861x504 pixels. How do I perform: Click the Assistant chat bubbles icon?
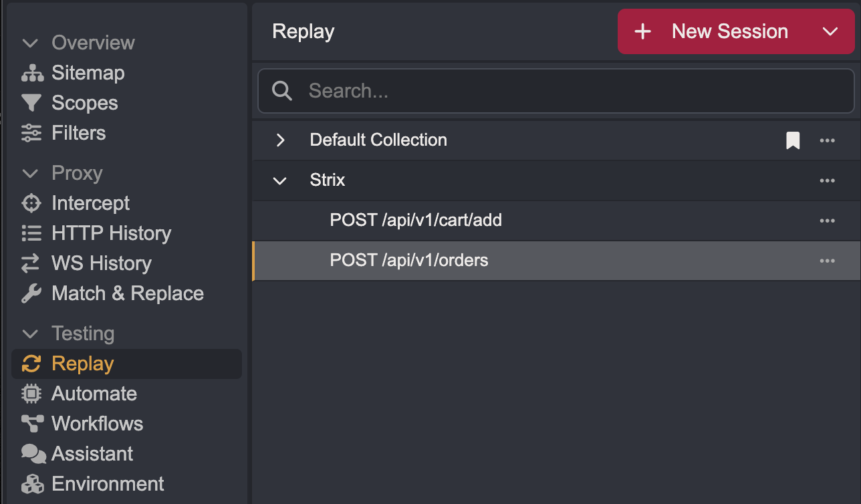click(33, 454)
